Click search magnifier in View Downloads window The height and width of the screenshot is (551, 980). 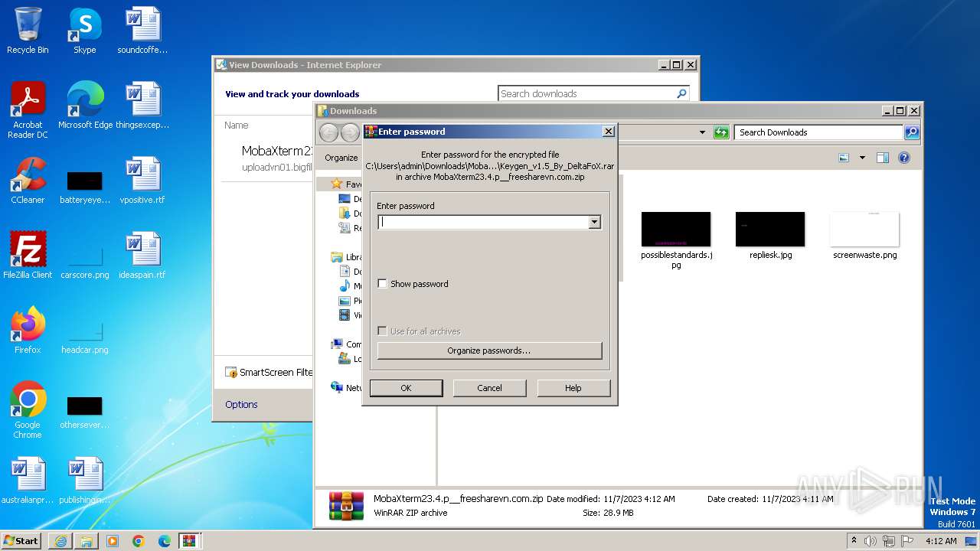coord(681,93)
